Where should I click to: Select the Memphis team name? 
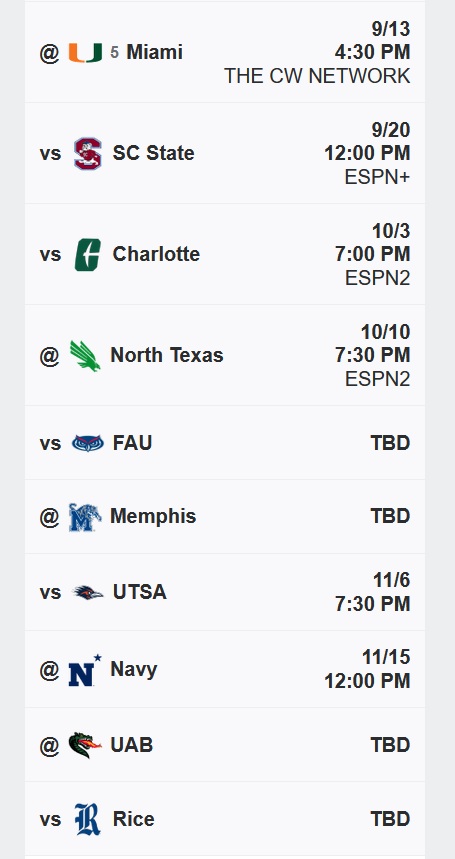point(153,516)
